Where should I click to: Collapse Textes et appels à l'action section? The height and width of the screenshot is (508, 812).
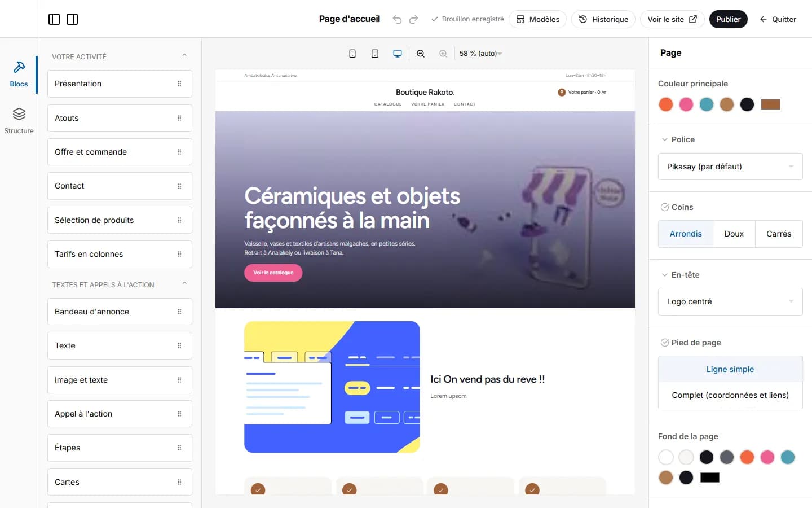pyautogui.click(x=184, y=283)
